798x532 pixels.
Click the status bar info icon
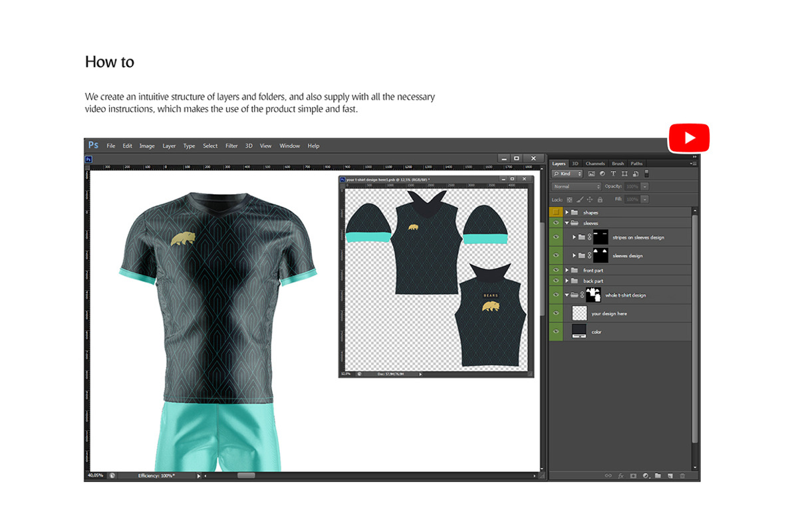pos(112,475)
